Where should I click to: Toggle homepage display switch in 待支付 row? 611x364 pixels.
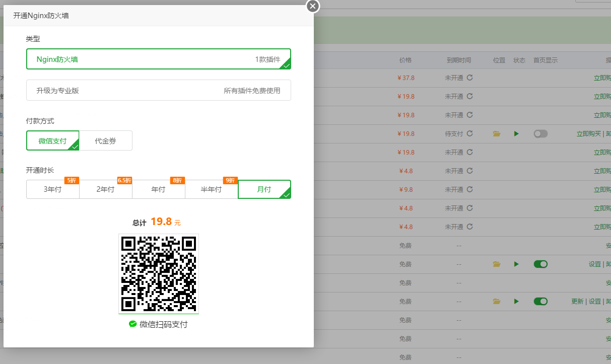pyautogui.click(x=540, y=133)
